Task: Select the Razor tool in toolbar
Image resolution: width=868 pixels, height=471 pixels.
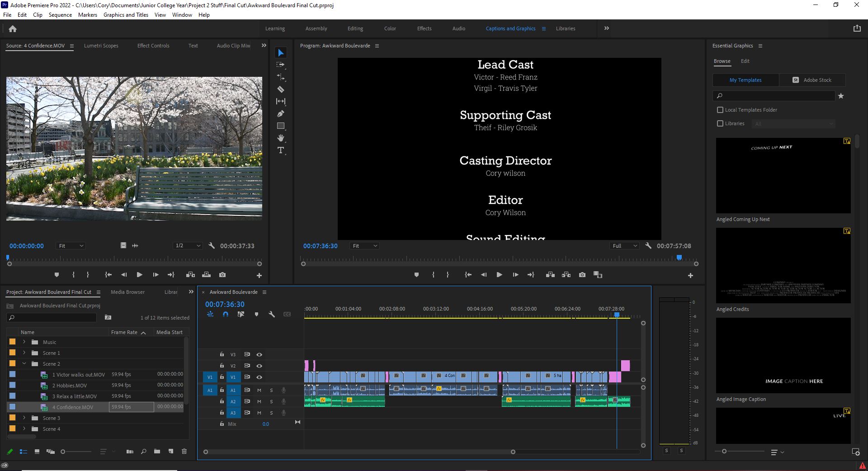Action: pyautogui.click(x=281, y=89)
